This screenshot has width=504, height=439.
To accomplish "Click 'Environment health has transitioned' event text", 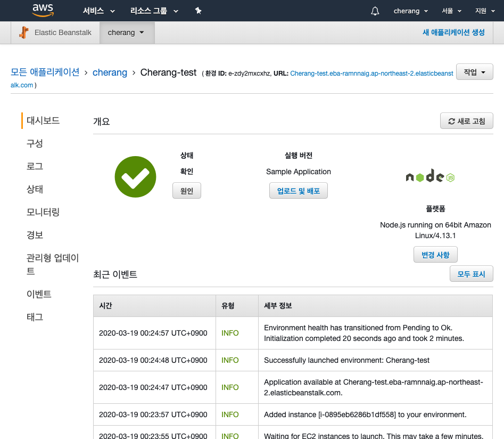I will (x=364, y=333).
